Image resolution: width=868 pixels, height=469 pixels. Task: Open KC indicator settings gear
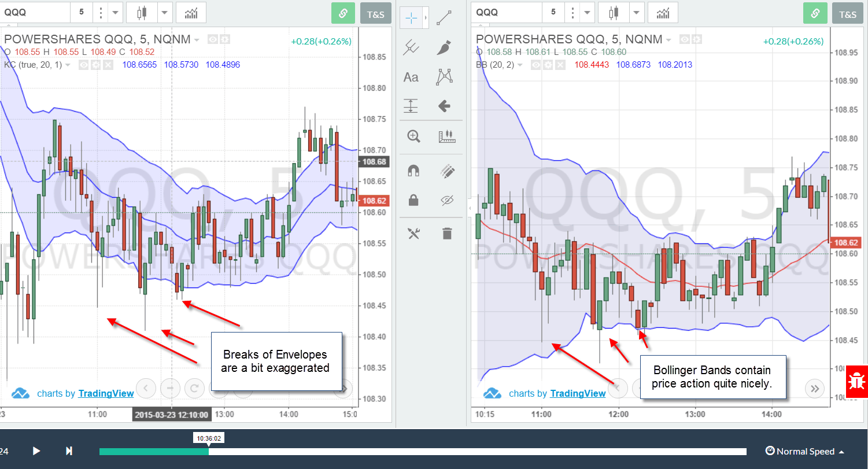coord(96,65)
